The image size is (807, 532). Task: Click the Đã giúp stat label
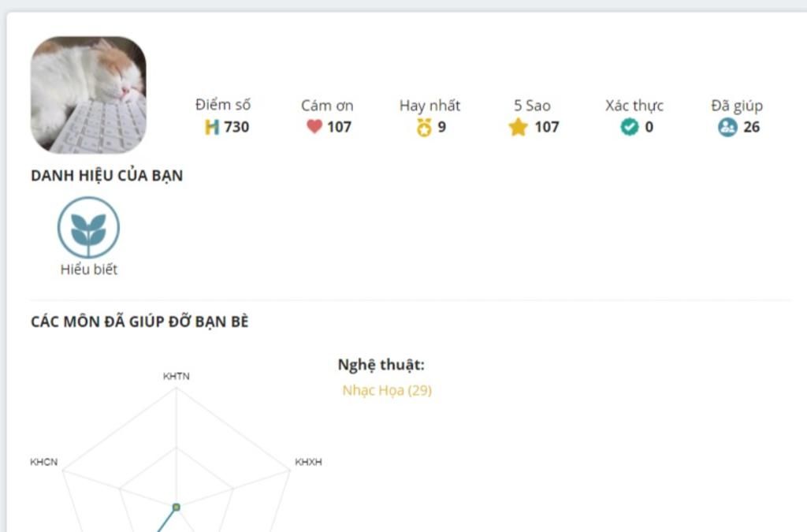(737, 106)
